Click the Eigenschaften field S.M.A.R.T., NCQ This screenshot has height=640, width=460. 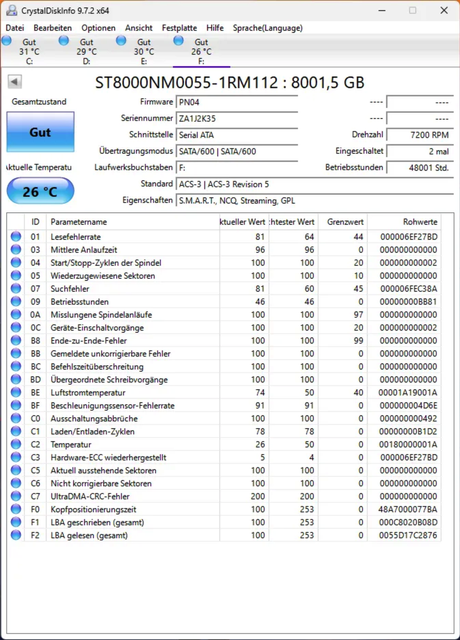[x=315, y=200]
